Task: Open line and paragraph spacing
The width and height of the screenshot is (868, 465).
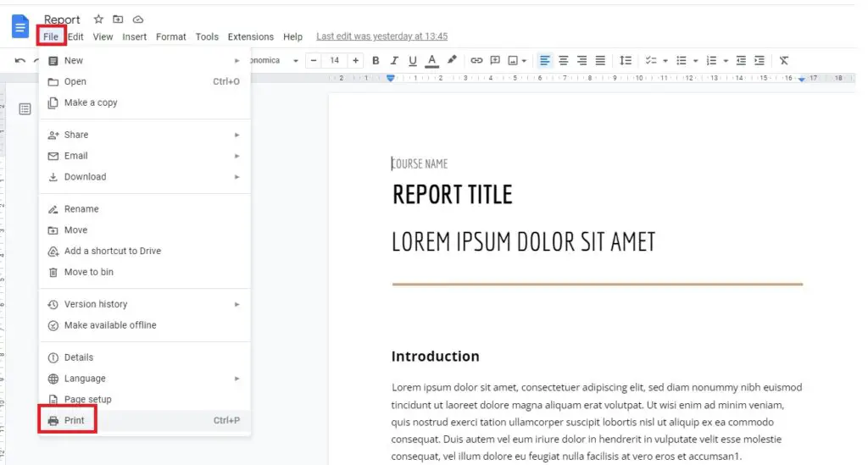Action: tap(626, 60)
